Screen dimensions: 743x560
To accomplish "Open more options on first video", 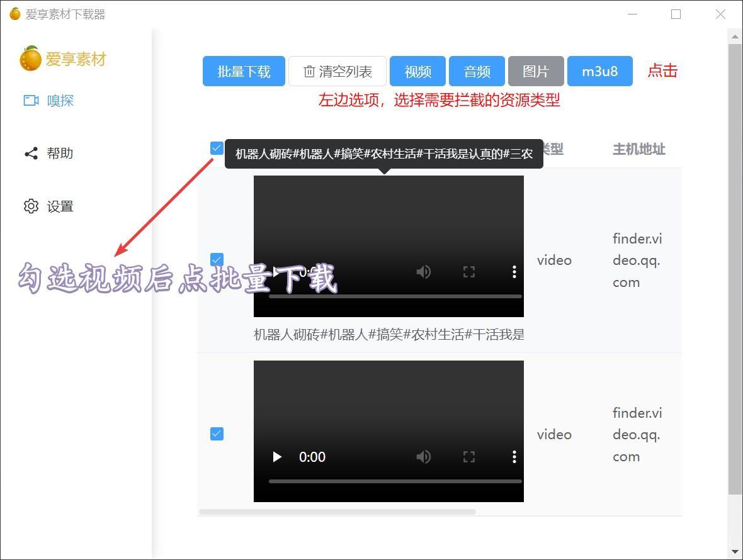I will 514,272.
